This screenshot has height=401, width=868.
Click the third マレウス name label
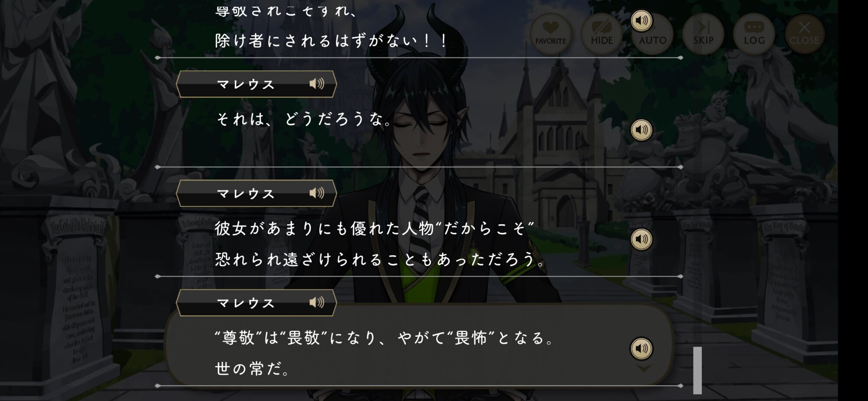[x=246, y=303]
